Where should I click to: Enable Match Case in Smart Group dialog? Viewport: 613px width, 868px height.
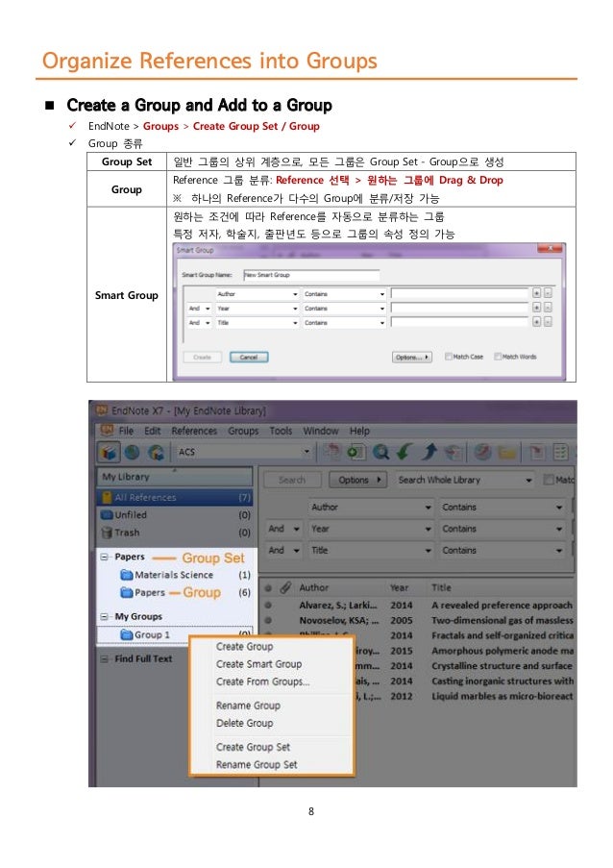449,357
